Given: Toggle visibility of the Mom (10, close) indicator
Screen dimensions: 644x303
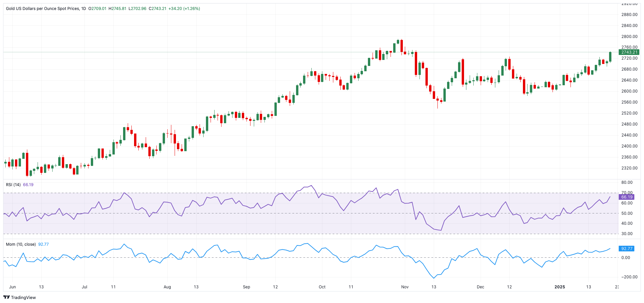Looking at the screenshot, I should click(21, 244).
